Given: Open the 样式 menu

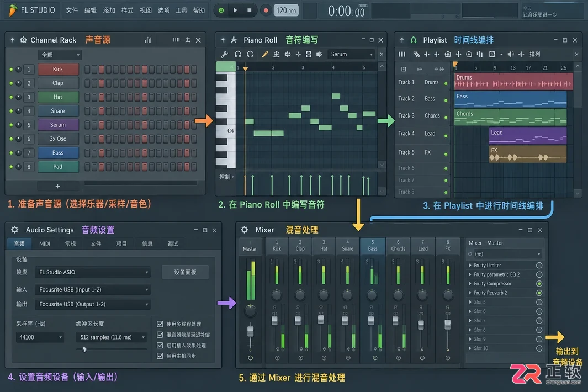Looking at the screenshot, I should pos(127,10).
